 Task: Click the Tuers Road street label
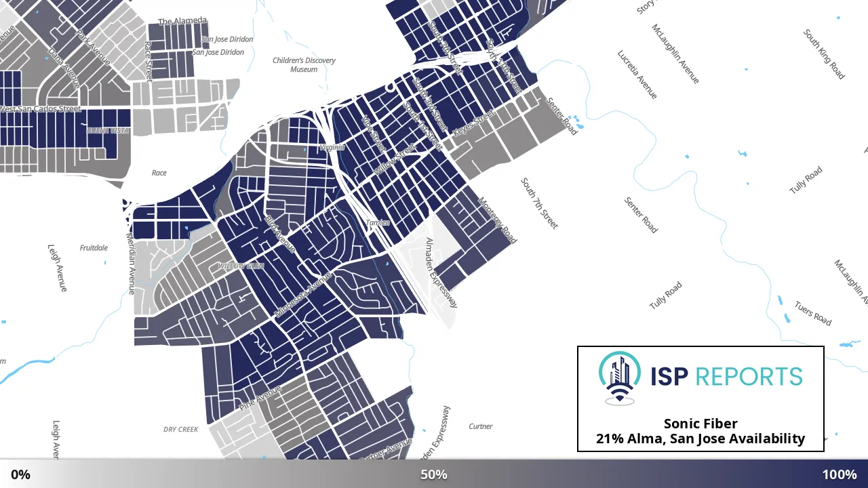click(x=812, y=313)
